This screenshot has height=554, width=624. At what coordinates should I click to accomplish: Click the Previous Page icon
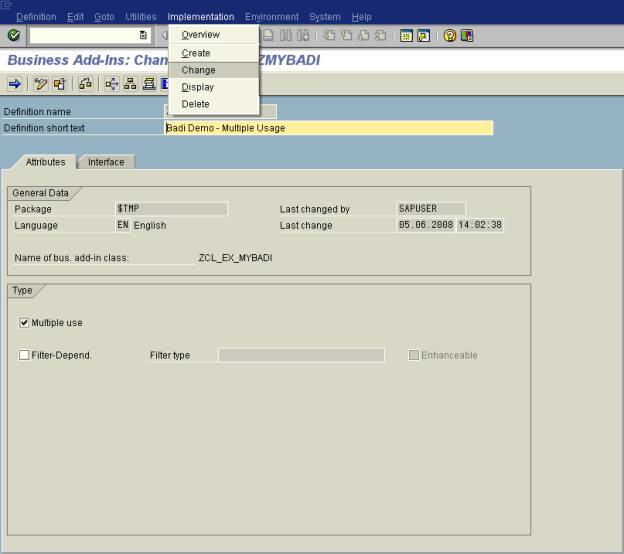[x=346, y=35]
